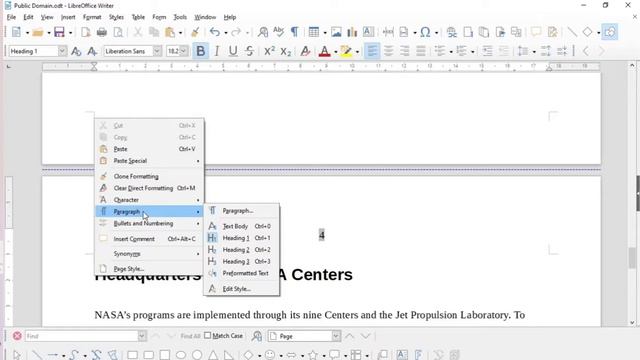
Task: Click the Justified alignment icon
Action: [x=421, y=51]
